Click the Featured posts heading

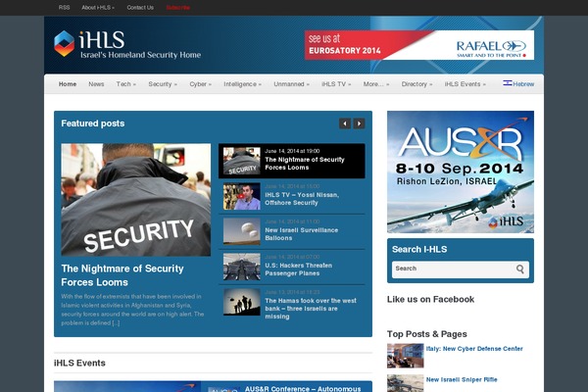point(93,123)
